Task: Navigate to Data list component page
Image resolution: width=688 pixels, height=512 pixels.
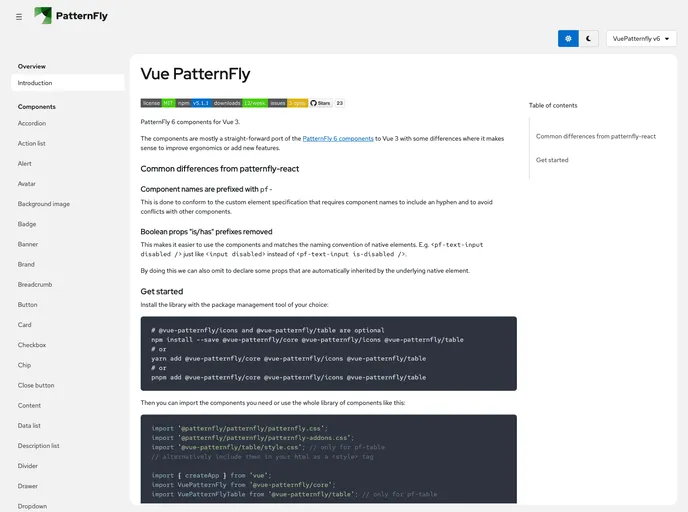Action: [29, 426]
